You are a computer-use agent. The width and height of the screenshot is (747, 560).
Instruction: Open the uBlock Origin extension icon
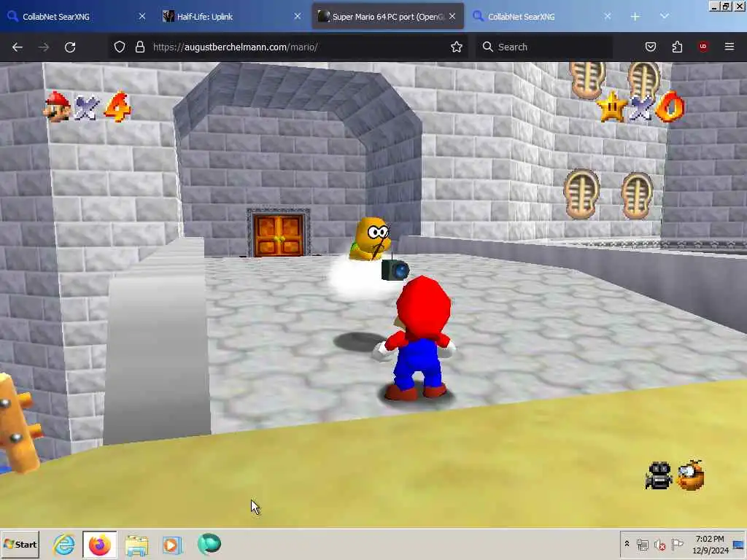coord(703,47)
